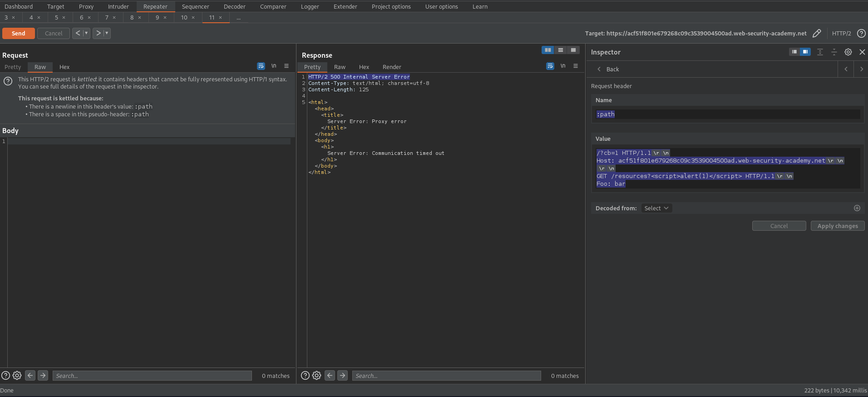The width and height of the screenshot is (868, 397).
Task: Select side-by-side panel layout
Action: click(x=548, y=50)
